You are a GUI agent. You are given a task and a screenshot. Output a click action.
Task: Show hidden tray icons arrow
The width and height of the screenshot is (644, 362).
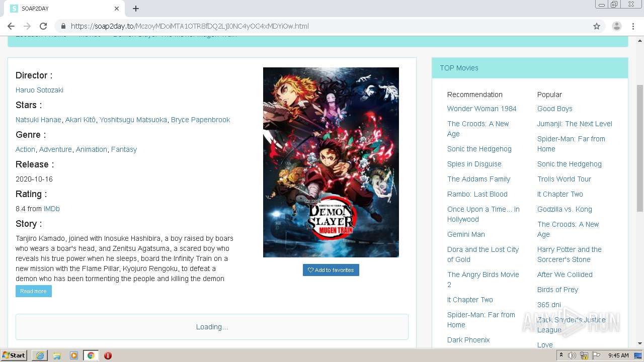click(561, 355)
